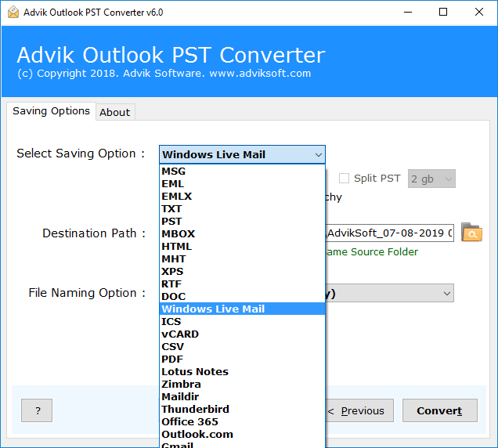The height and width of the screenshot is (448, 498).
Task: Select HTML format from the list
Action: pos(242,246)
